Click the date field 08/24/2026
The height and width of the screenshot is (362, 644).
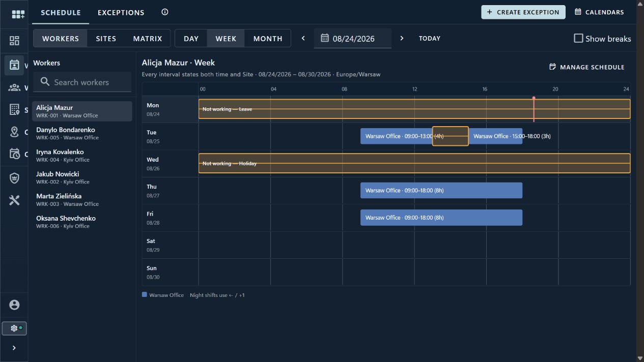coord(353,38)
